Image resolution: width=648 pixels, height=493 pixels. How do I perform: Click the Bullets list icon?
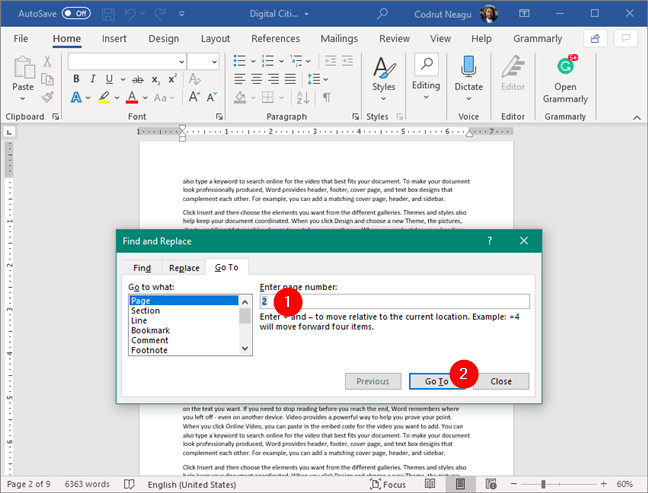(x=240, y=61)
